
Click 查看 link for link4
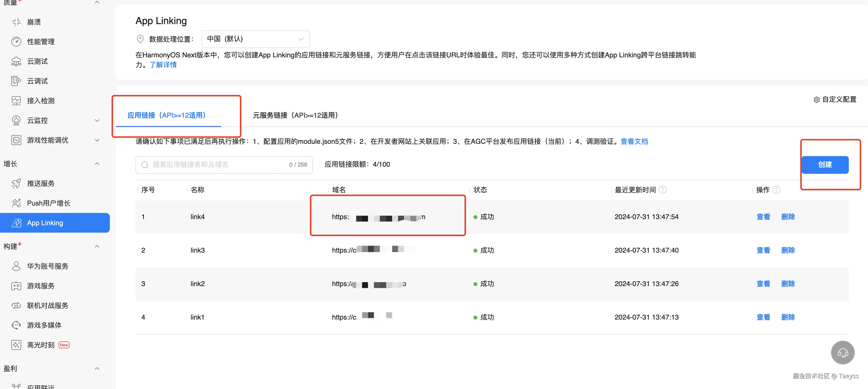(x=763, y=217)
